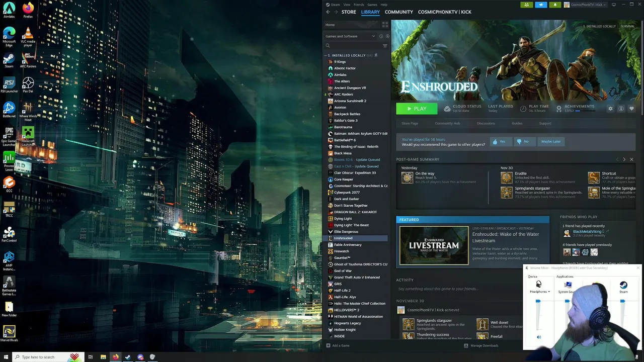Open Steam notifications bell button
Screen dimensions: 644x362
pos(555,5)
